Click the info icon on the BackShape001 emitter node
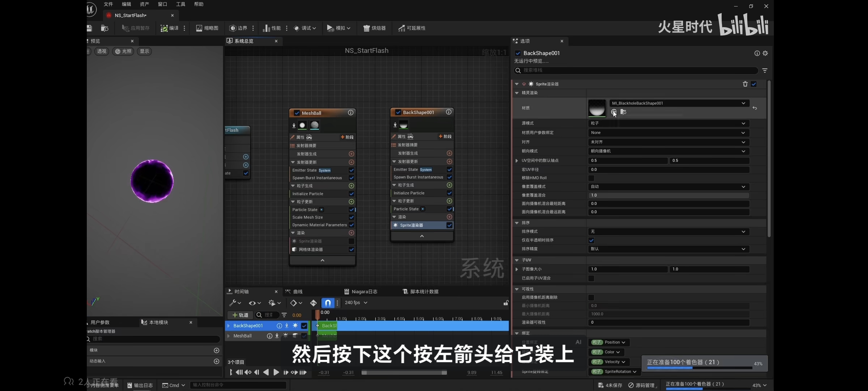This screenshot has height=391, width=868. [x=448, y=112]
